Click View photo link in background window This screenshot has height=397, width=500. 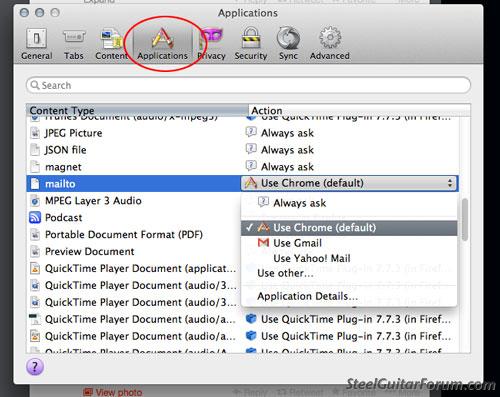coord(113,392)
